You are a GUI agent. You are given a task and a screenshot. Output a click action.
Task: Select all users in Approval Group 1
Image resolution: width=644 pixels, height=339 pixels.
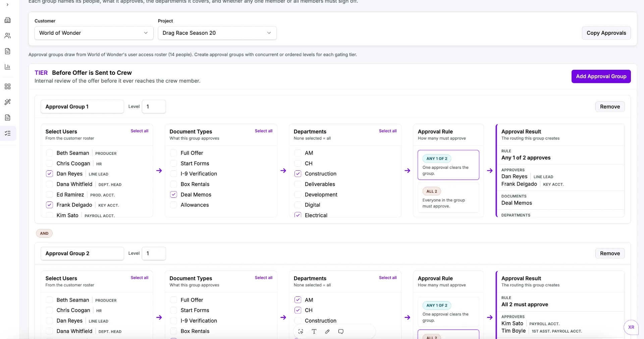click(x=140, y=131)
